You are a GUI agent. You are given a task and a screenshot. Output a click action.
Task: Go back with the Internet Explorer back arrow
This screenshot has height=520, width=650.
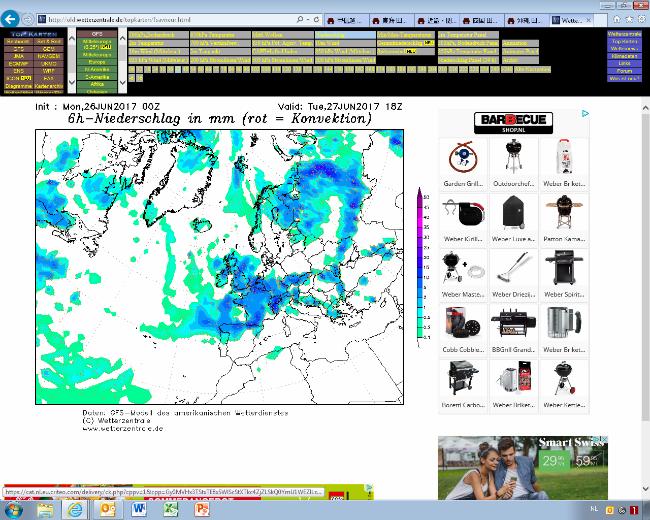[x=10, y=19]
